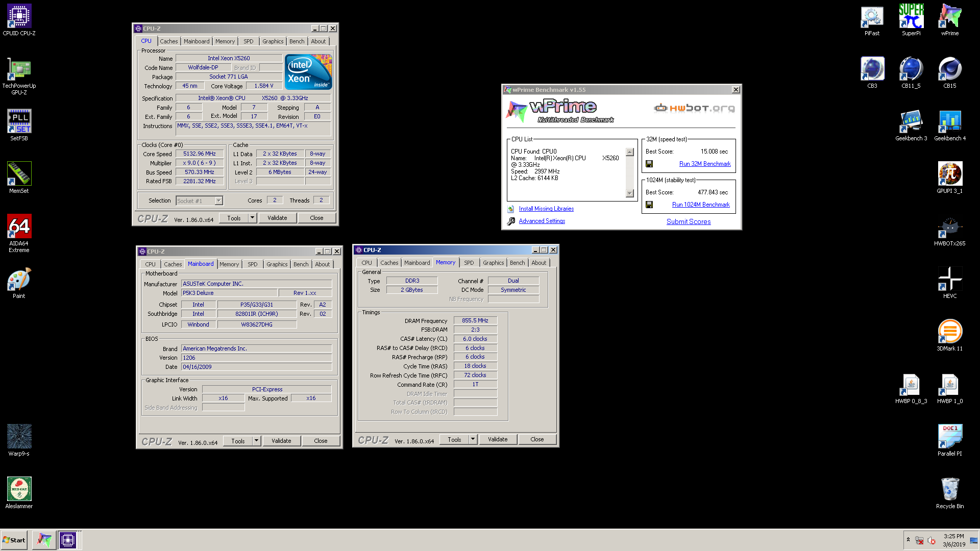Open the CB3 Cinebench shortcut
980x551 pixels.
tap(872, 72)
